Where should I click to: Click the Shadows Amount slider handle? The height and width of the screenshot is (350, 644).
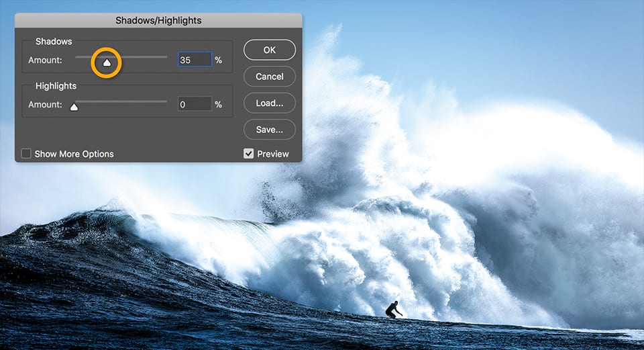pos(107,62)
